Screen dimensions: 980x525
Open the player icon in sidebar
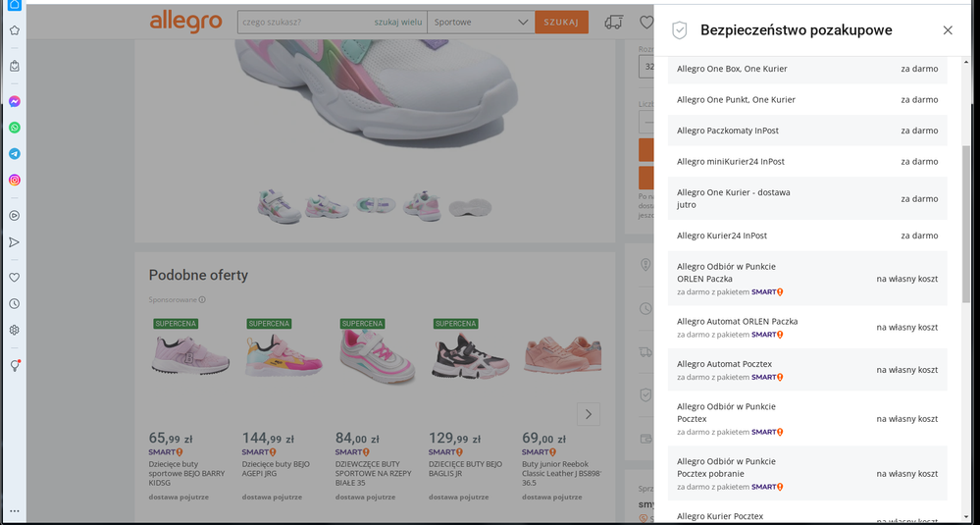(x=15, y=216)
